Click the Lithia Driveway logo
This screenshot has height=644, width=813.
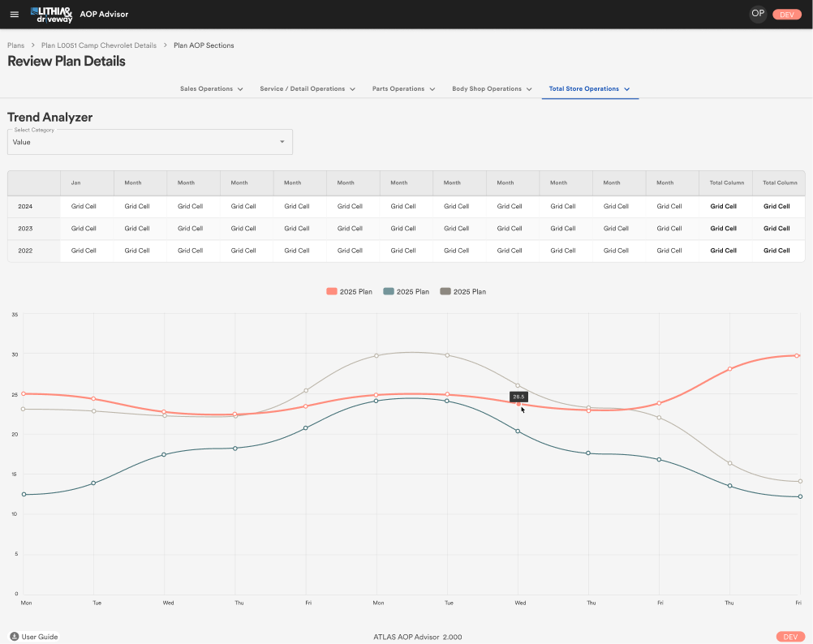(51, 14)
